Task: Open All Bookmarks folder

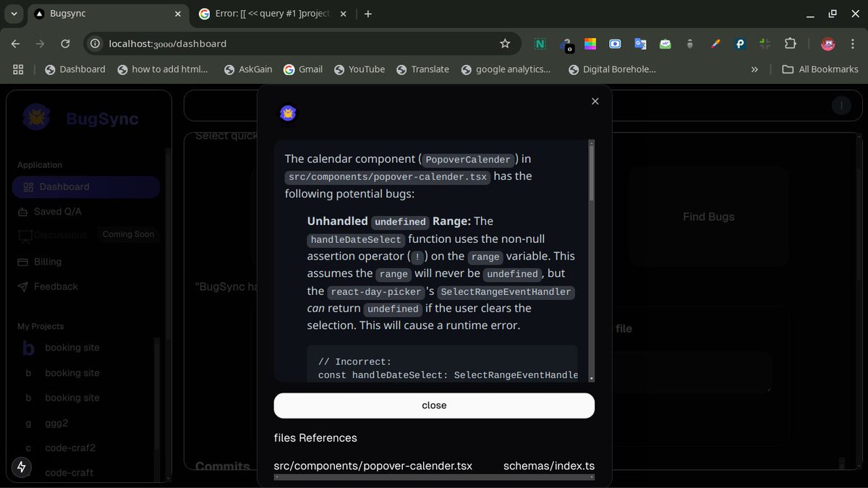Action: coord(821,69)
